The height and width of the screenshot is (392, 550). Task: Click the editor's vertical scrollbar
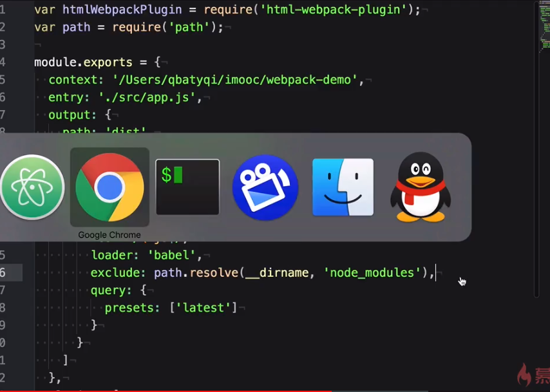pos(536,151)
